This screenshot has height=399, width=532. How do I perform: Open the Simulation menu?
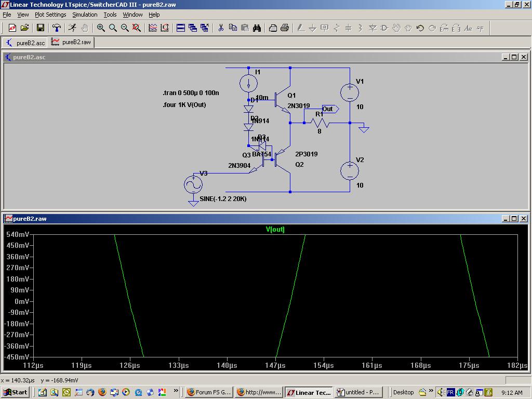tap(85, 15)
